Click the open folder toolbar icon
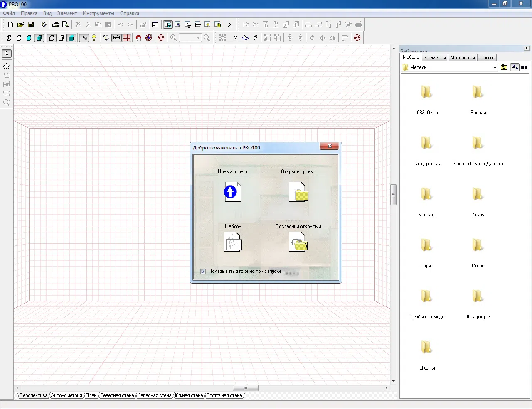The image size is (532, 409). click(x=20, y=24)
